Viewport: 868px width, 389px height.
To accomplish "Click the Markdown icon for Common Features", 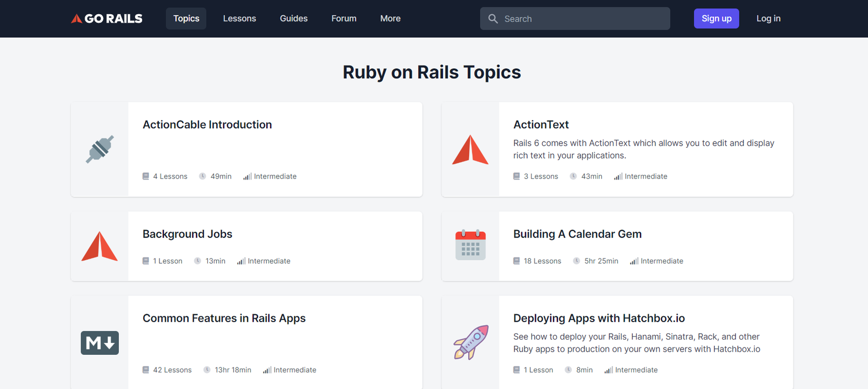I will click(x=99, y=343).
